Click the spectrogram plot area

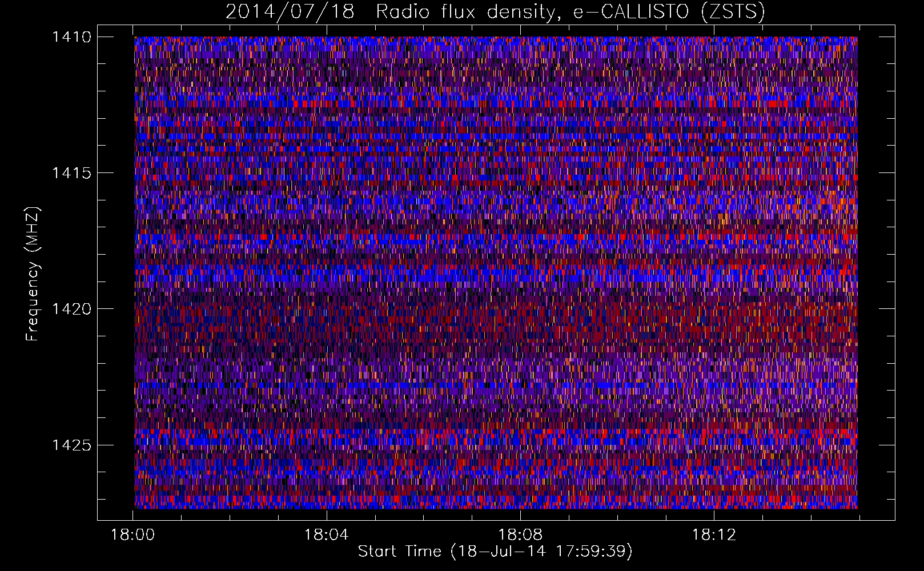pyautogui.click(x=496, y=272)
